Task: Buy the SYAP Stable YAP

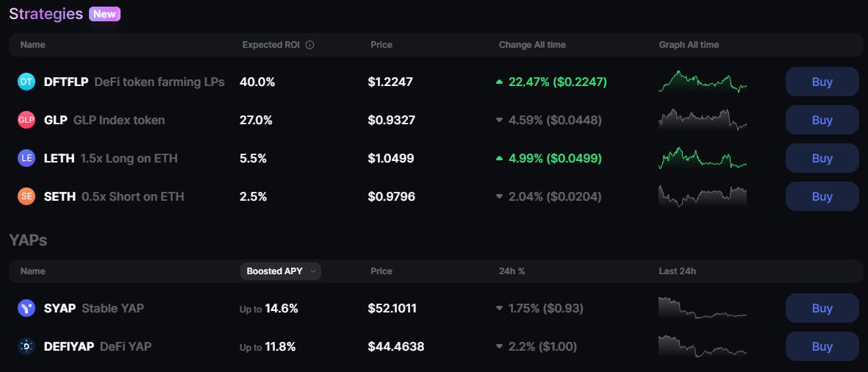Action: point(822,308)
